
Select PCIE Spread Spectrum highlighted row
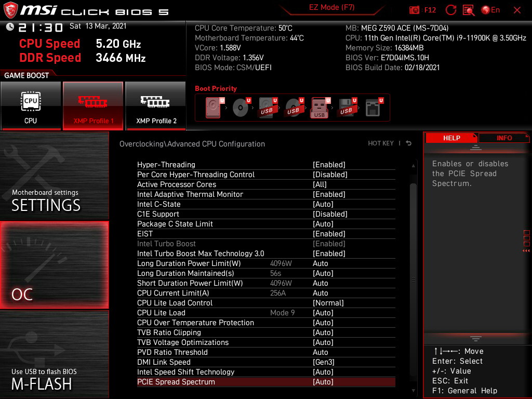266,382
